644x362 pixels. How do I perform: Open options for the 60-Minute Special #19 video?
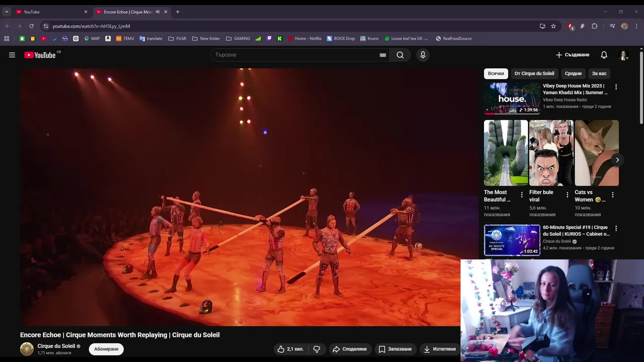coord(616,228)
